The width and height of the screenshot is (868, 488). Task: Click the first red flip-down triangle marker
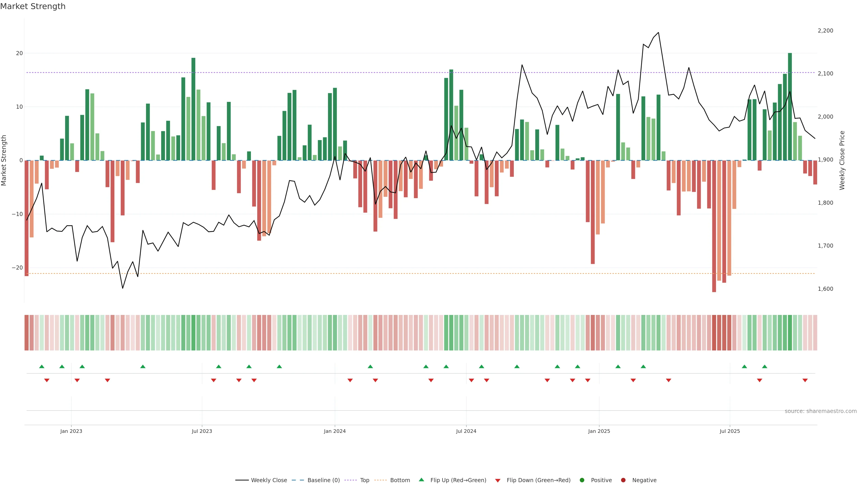[x=47, y=380]
